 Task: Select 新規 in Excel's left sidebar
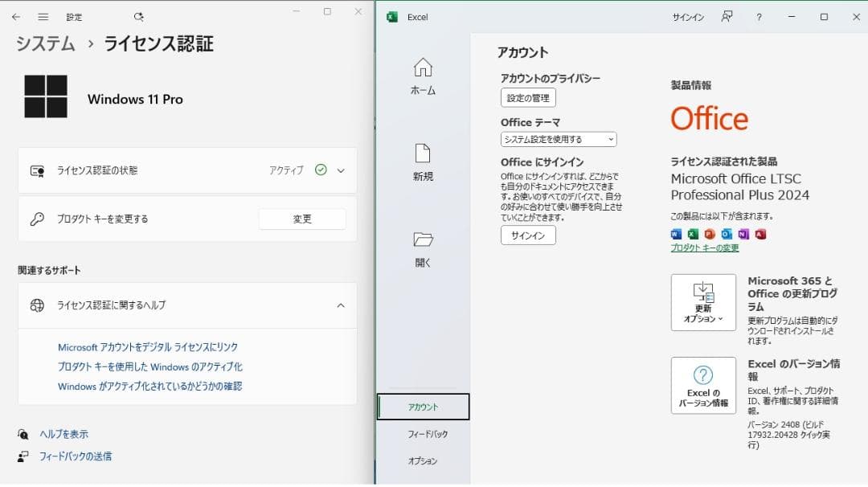[x=423, y=164]
